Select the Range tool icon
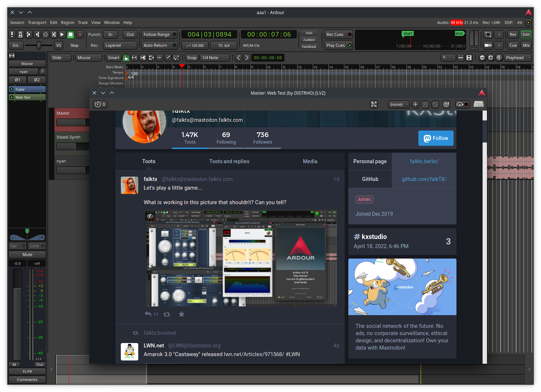The image size is (541, 392). point(134,58)
